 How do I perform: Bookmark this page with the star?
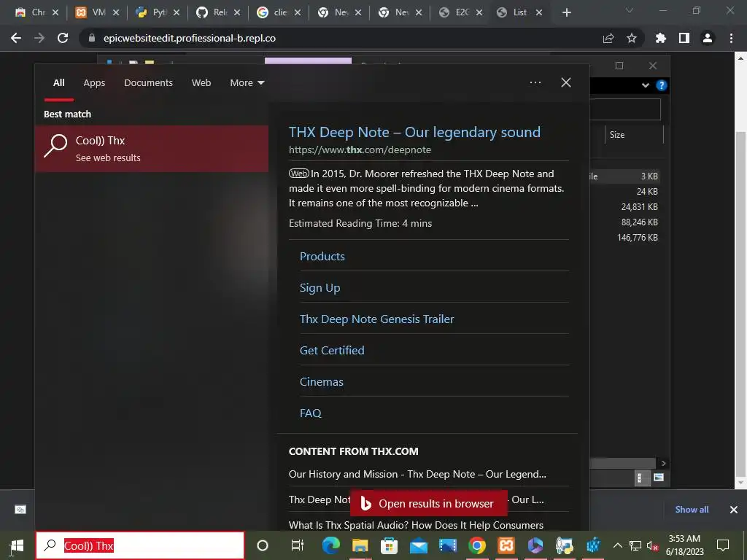(632, 38)
